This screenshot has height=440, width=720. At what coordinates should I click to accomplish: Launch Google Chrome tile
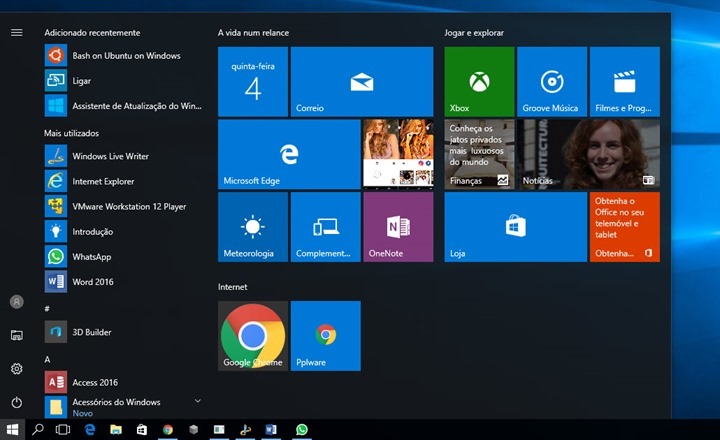[252, 335]
